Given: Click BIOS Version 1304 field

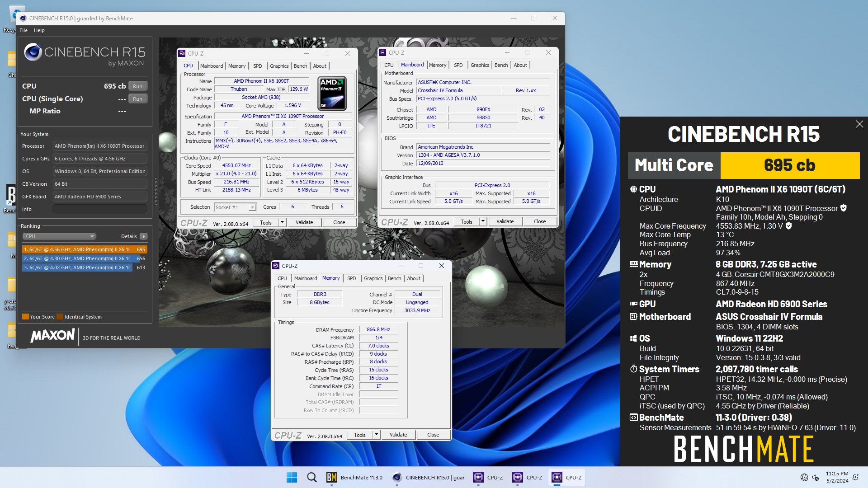Looking at the screenshot, I should 483,155.
